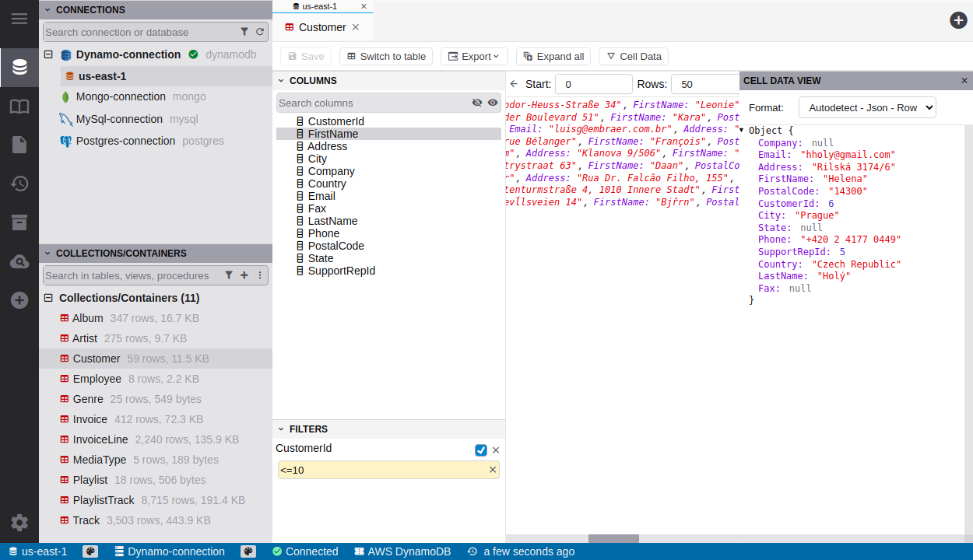973x560 pixels.
Task: Open the saved files sidebar icon
Action: 19,145
